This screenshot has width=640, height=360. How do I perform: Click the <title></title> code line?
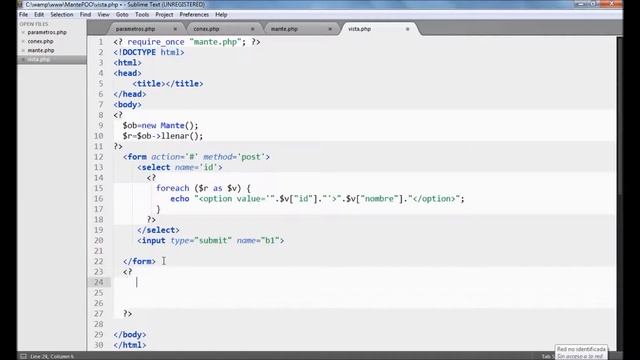click(168, 84)
